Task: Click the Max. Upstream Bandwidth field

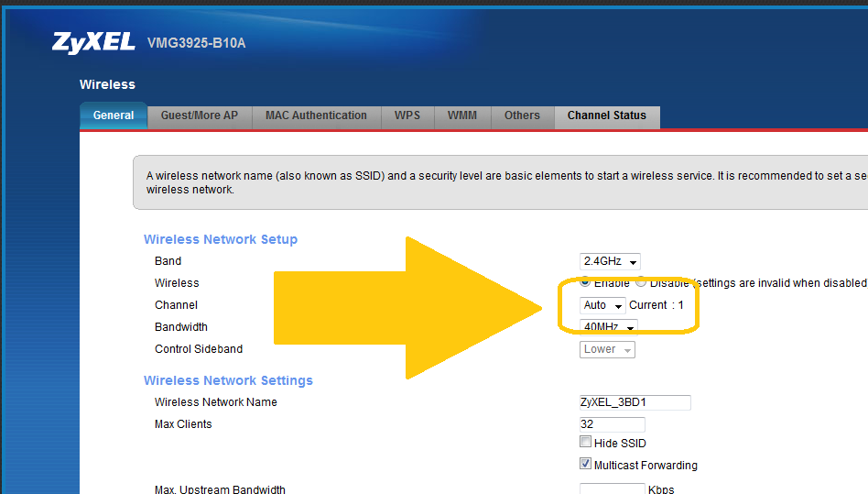Action: click(x=613, y=489)
